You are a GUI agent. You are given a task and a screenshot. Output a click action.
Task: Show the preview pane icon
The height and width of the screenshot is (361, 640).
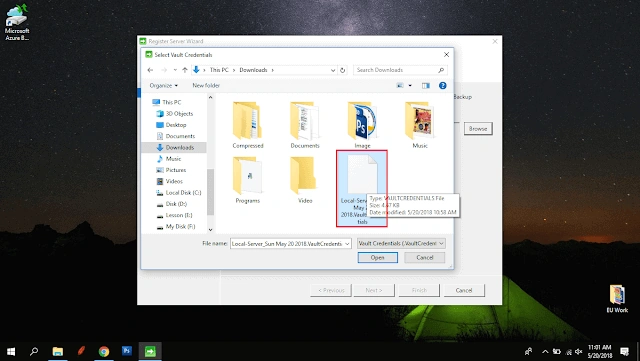pos(425,85)
